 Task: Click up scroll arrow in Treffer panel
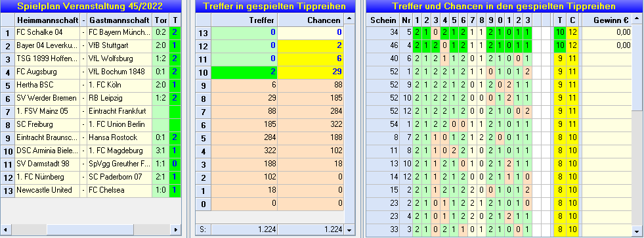(x=349, y=19)
